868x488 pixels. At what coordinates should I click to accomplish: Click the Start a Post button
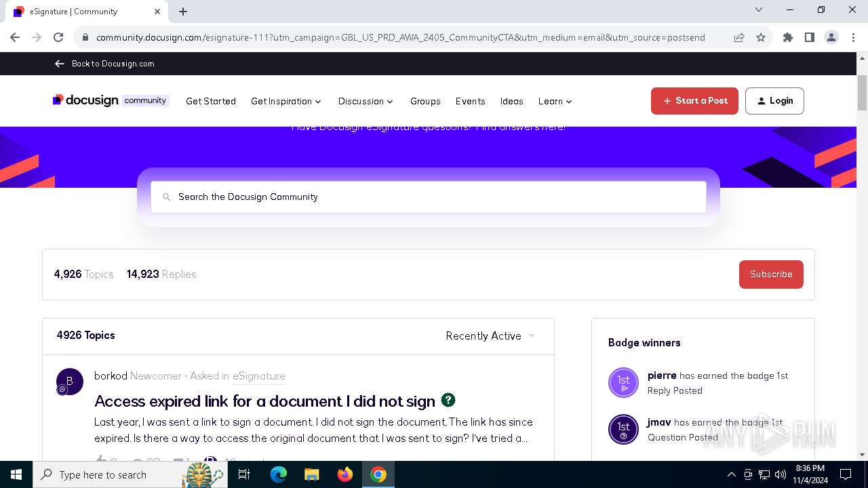point(694,101)
